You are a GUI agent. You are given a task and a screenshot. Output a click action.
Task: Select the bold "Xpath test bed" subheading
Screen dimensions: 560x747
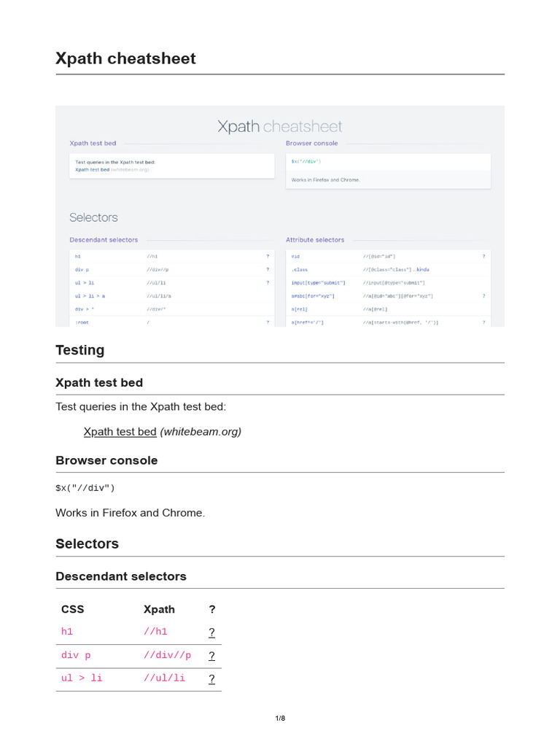point(99,383)
